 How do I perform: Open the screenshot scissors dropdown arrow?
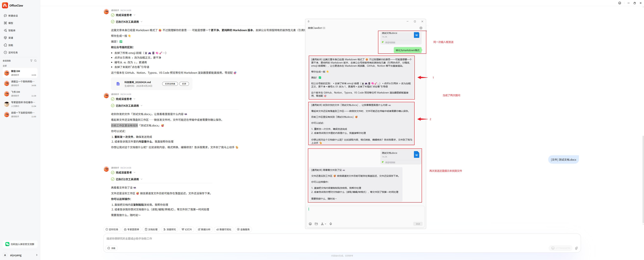pyautogui.click(x=326, y=224)
